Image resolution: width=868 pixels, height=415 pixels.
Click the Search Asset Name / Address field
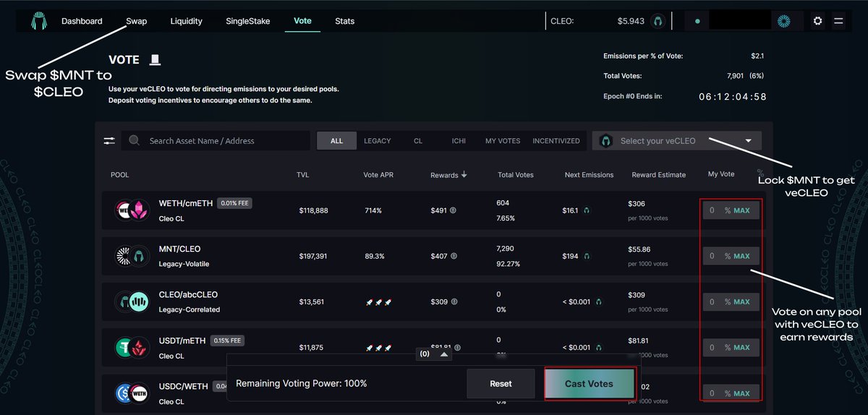click(x=216, y=141)
